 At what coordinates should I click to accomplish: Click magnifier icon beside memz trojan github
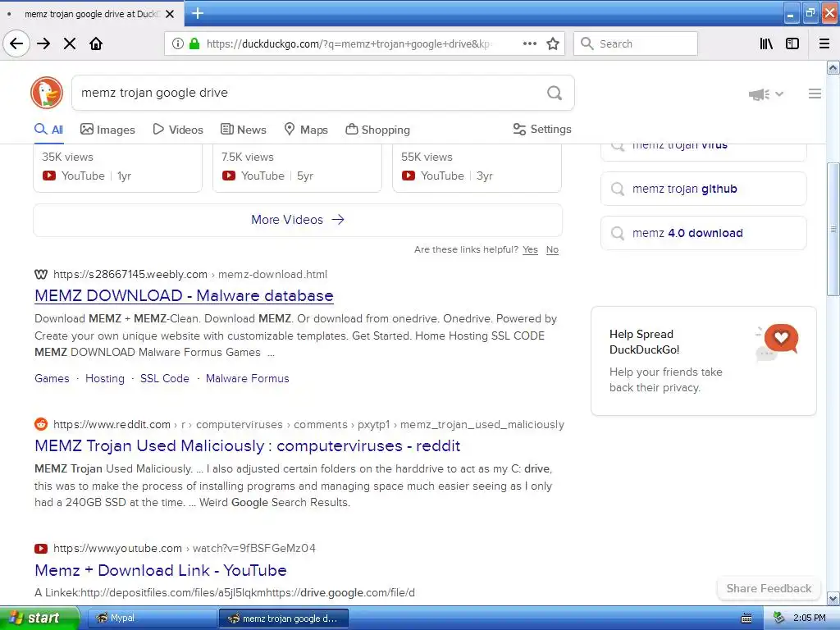(x=618, y=189)
